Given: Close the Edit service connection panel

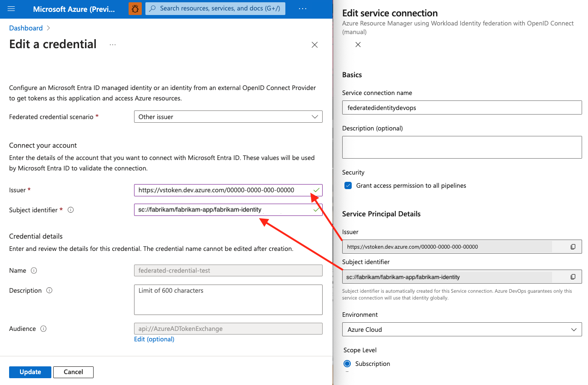Looking at the screenshot, I should [x=358, y=45].
